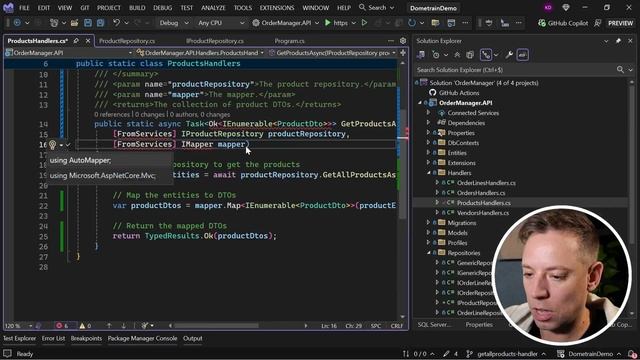Open the getallproducts-handler branch selector
This screenshot has width=640, height=360.
click(x=506, y=354)
